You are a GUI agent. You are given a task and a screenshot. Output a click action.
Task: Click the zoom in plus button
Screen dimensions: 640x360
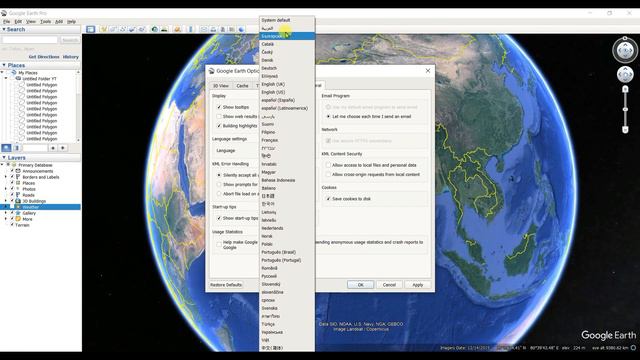[625, 89]
